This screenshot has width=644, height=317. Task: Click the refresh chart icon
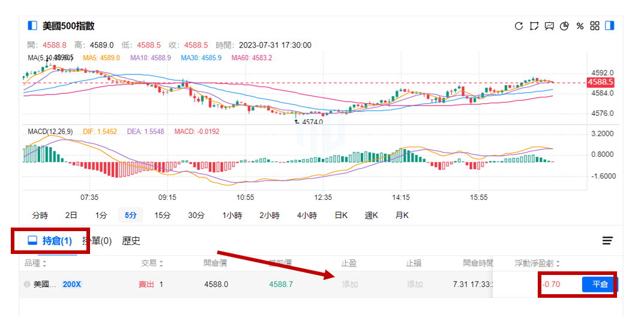pos(519,26)
